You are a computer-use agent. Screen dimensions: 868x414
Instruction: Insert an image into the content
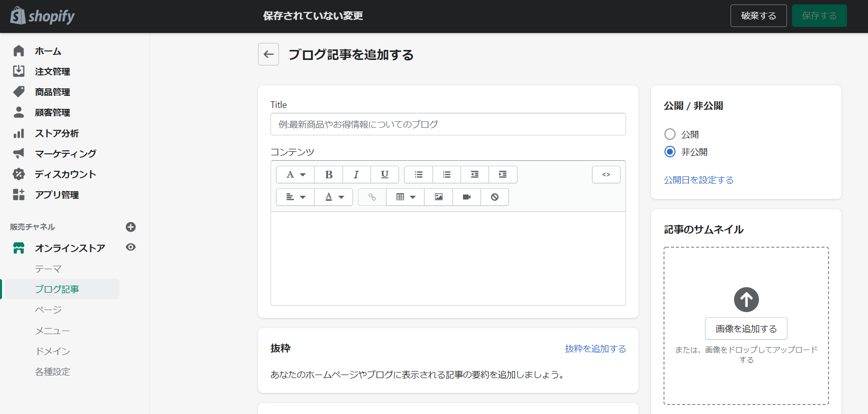438,197
